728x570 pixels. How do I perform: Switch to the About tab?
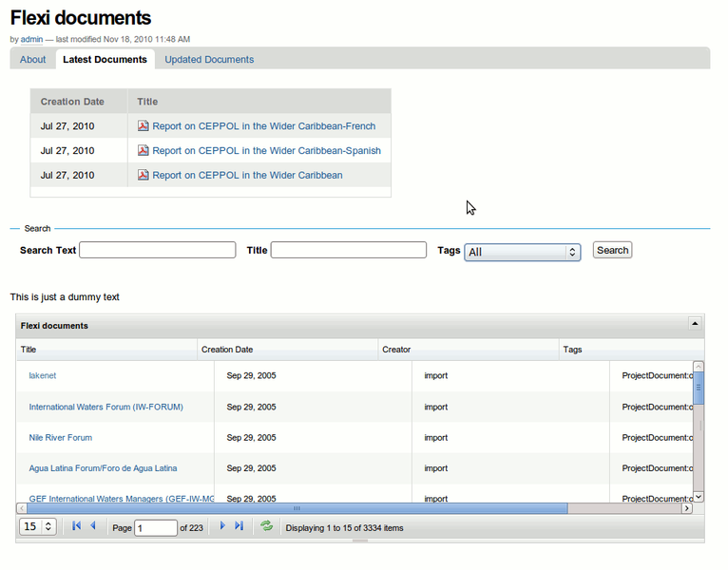(33, 59)
